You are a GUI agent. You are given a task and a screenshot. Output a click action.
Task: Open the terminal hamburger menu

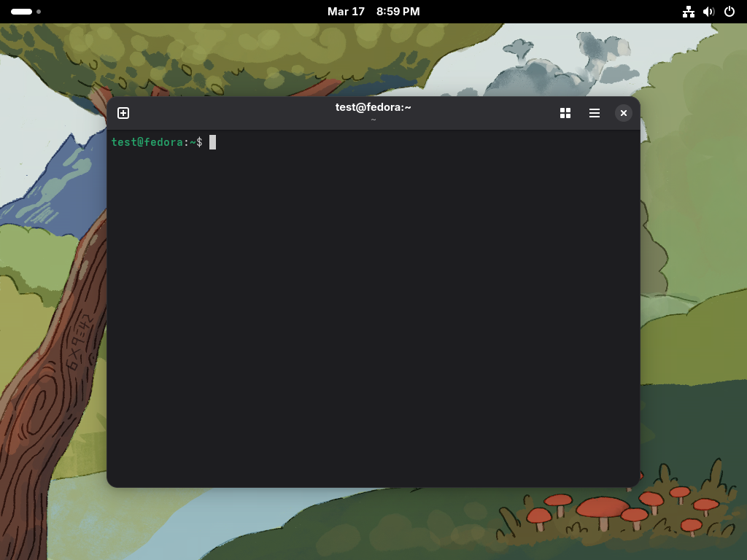(x=594, y=113)
